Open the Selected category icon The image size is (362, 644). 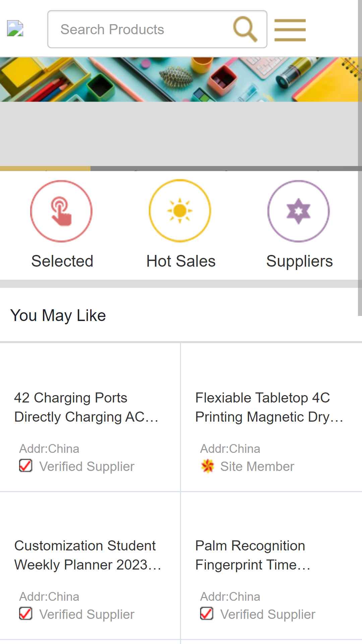[61, 211]
